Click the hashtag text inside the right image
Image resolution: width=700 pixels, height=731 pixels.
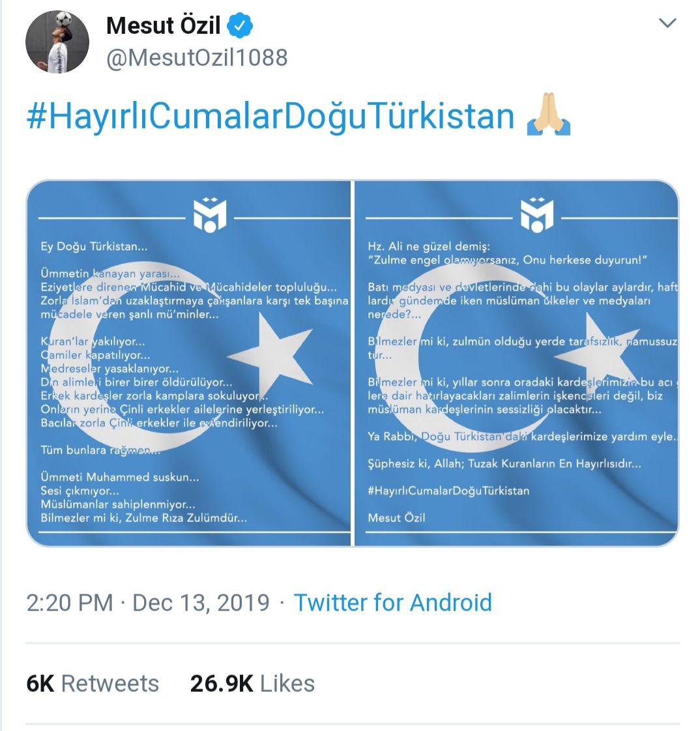448,491
